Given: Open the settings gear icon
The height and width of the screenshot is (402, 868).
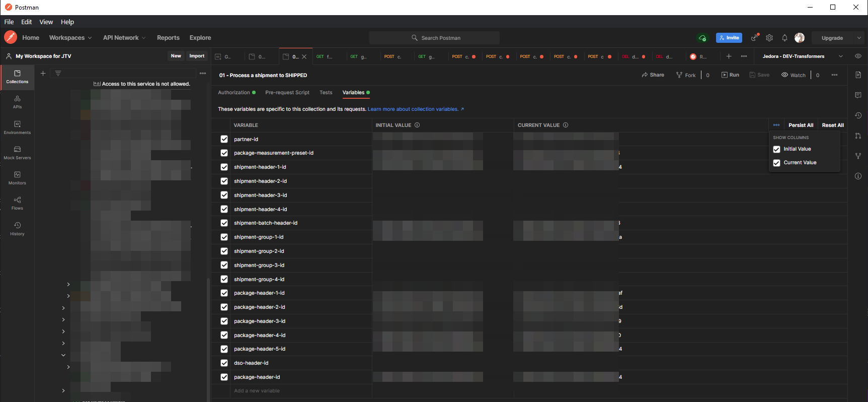Looking at the screenshot, I should [769, 38].
